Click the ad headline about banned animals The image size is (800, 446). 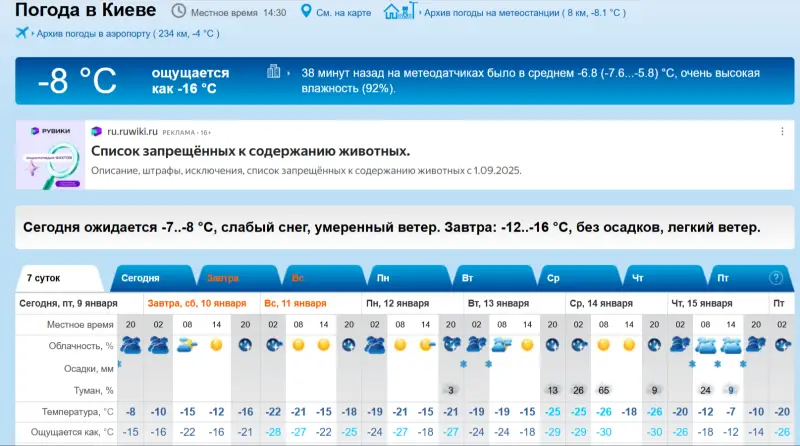[x=250, y=151]
